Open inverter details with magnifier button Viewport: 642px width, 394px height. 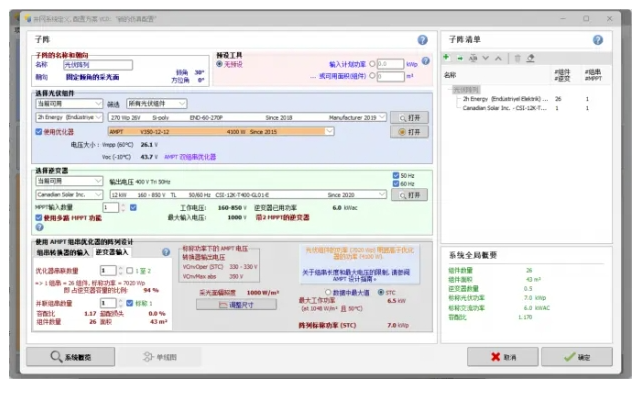[x=409, y=195]
